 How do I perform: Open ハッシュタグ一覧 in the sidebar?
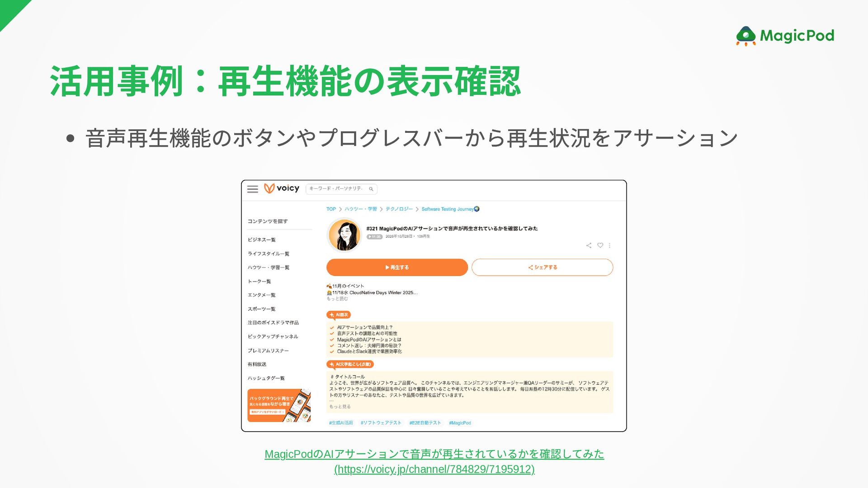coord(266,378)
